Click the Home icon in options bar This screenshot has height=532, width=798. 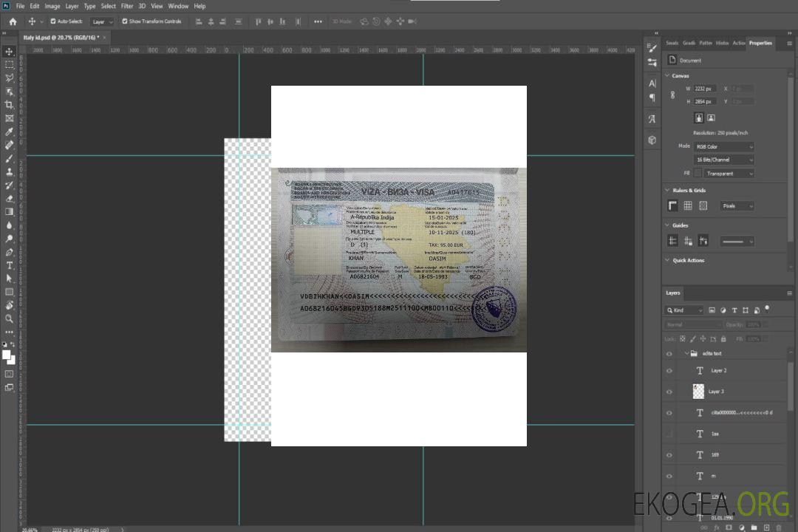(x=13, y=21)
